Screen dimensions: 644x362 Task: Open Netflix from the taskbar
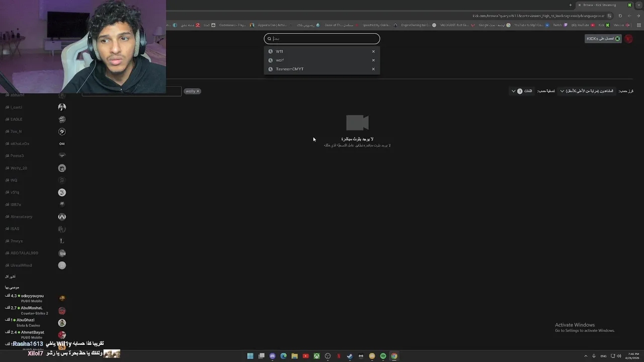[x=339, y=356]
